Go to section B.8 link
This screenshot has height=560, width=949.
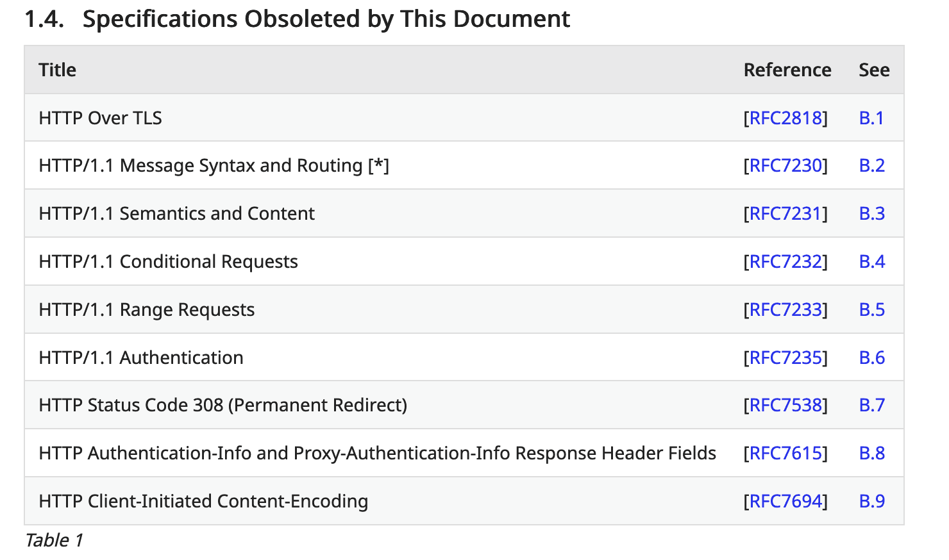pyautogui.click(x=871, y=453)
